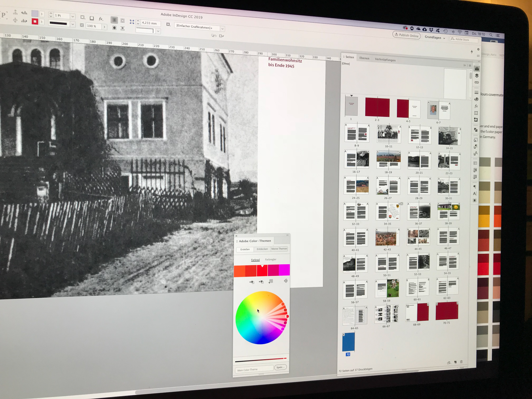Open the Pathfinder panel icon
Screen dimensions: 532x399
click(x=476, y=130)
